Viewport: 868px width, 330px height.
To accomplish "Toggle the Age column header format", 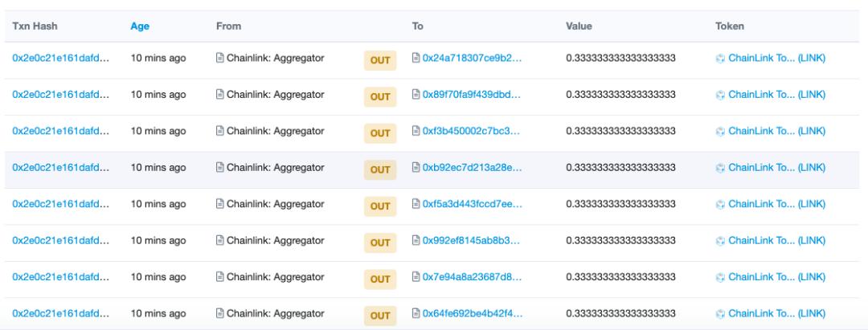I will pyautogui.click(x=140, y=26).
